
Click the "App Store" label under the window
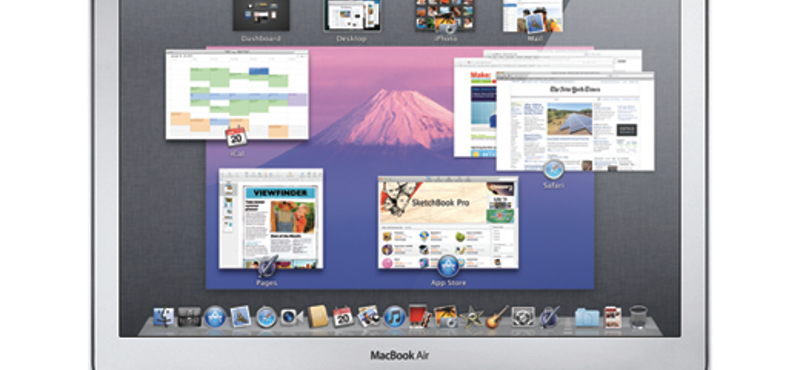pyautogui.click(x=448, y=283)
